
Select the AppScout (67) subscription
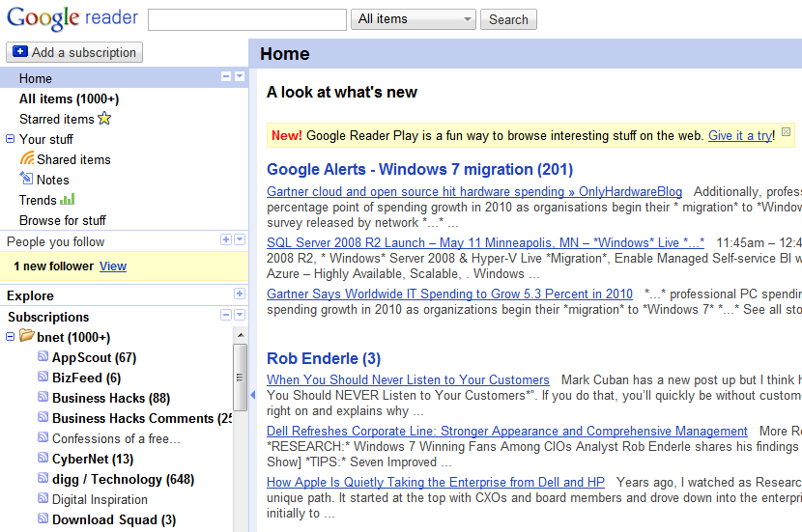click(94, 357)
